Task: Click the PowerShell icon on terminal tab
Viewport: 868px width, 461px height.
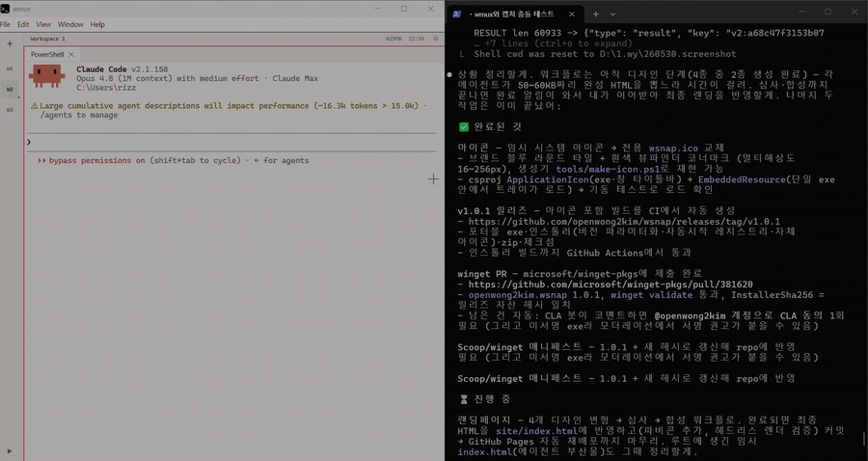Action: coord(457,14)
